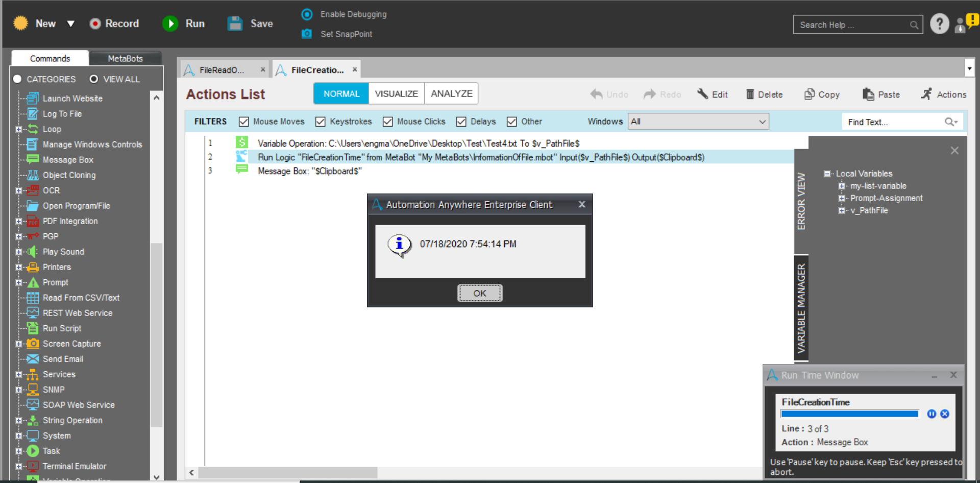The width and height of the screenshot is (980, 483).
Task: Expand the PDF Integration category
Action: (x=18, y=221)
